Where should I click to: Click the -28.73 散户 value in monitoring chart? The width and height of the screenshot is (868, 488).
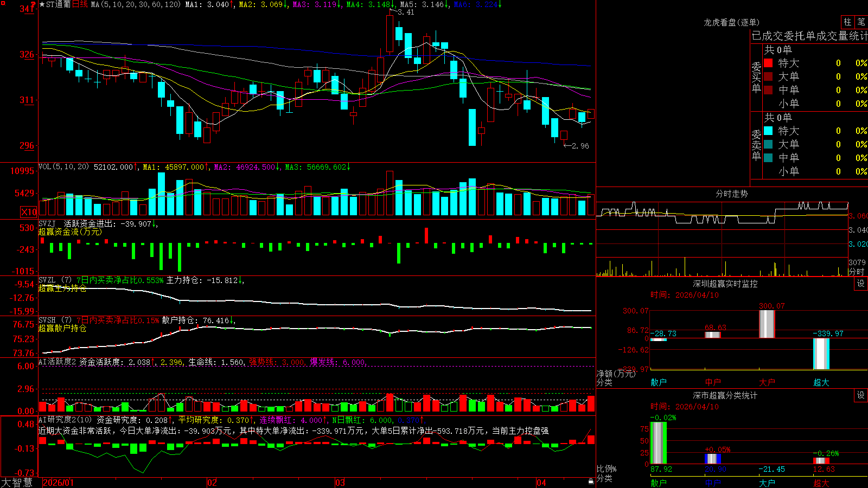click(663, 333)
